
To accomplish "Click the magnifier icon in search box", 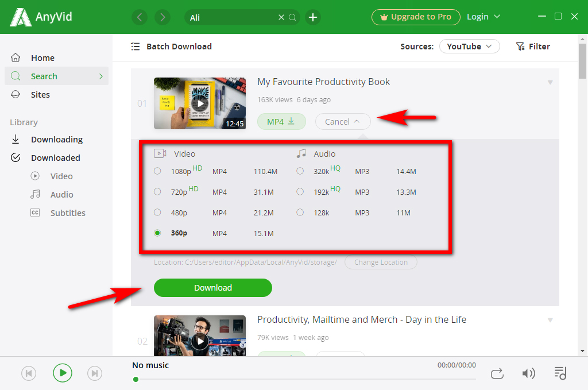I will tap(292, 17).
